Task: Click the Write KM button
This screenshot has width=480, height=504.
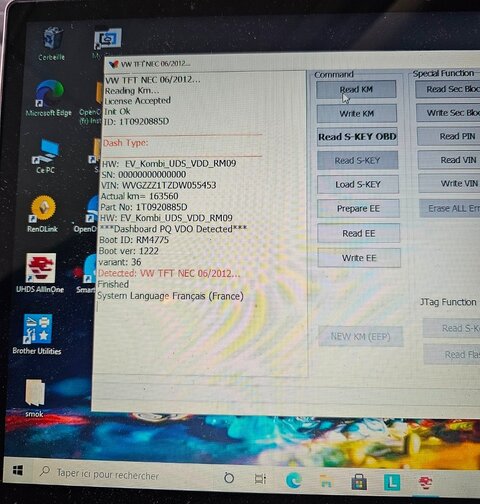Action: point(357,114)
